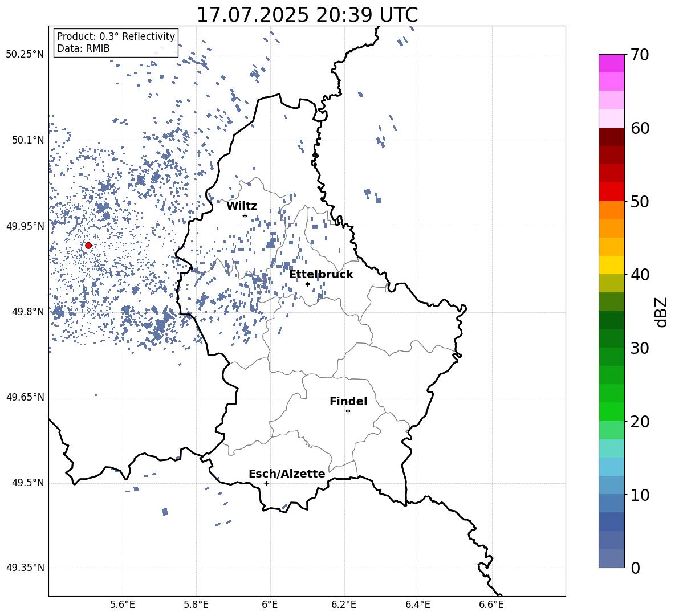Click the Wiltz city label
The image size is (675, 616).
(x=242, y=206)
